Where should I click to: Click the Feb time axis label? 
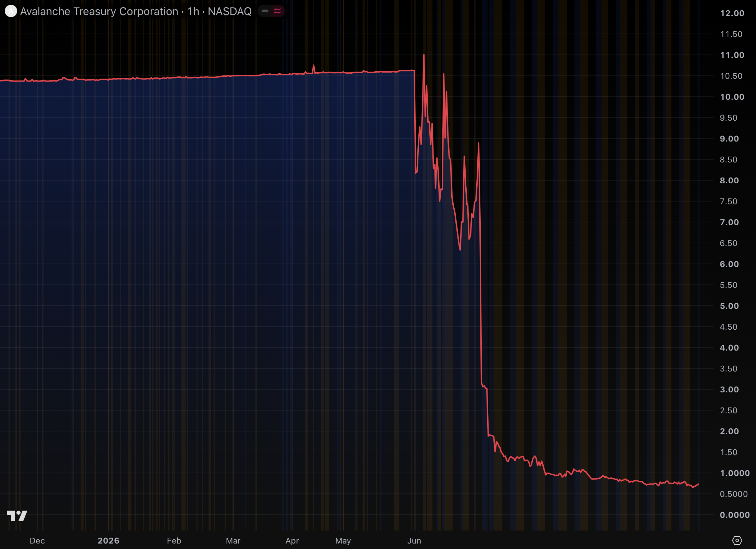(174, 541)
